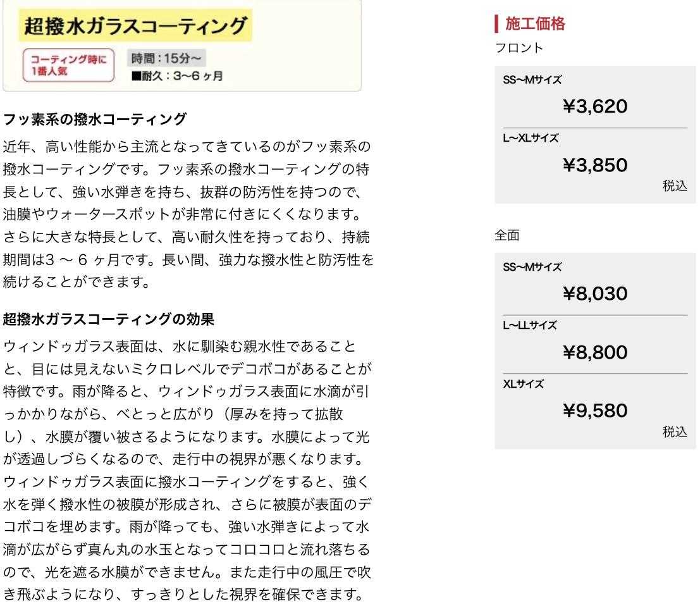The width and height of the screenshot is (700, 606).
Task: Click the ¥8,030 price
Action: tap(595, 294)
